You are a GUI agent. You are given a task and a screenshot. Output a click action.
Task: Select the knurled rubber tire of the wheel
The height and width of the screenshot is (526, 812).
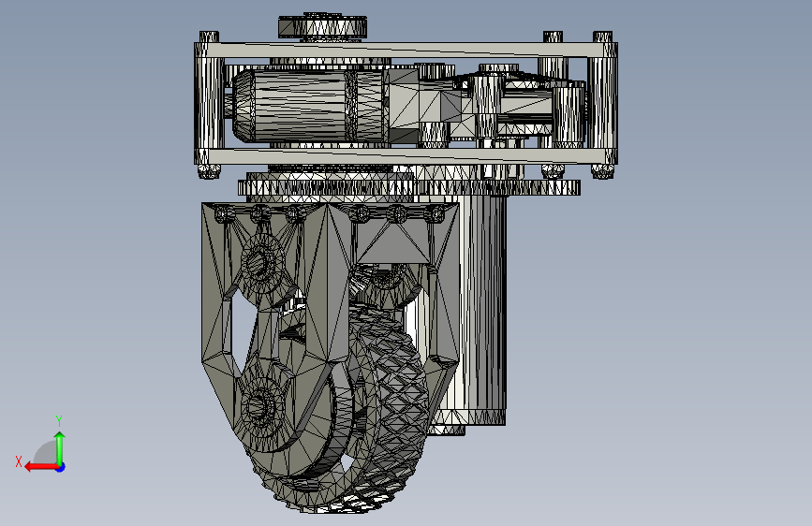click(389, 409)
